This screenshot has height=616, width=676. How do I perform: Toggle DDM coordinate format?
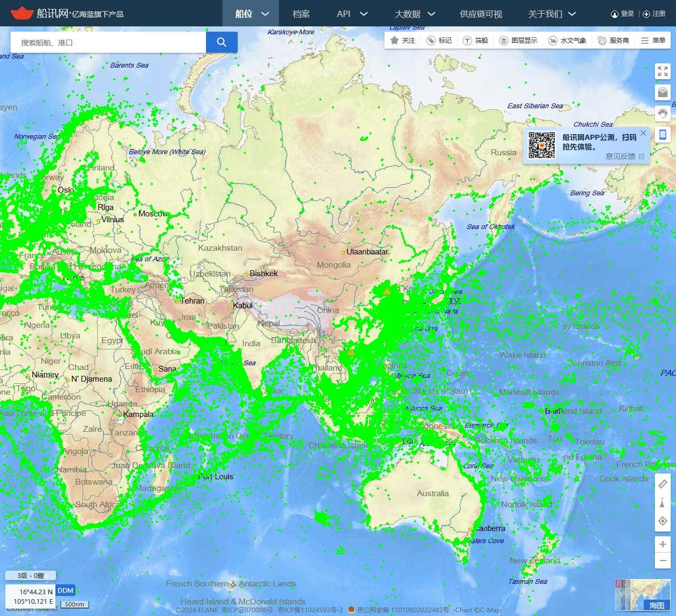tap(65, 590)
